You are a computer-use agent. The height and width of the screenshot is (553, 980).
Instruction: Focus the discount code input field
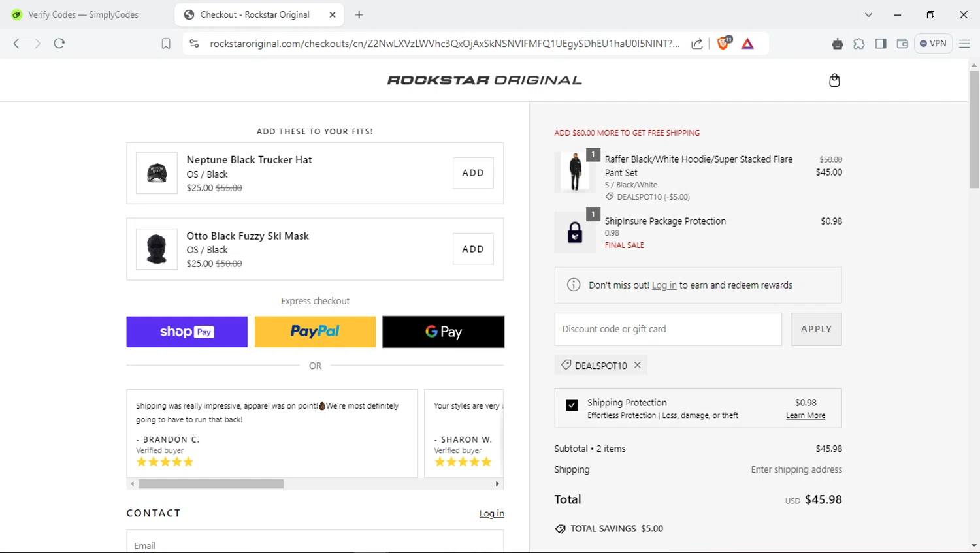click(668, 329)
